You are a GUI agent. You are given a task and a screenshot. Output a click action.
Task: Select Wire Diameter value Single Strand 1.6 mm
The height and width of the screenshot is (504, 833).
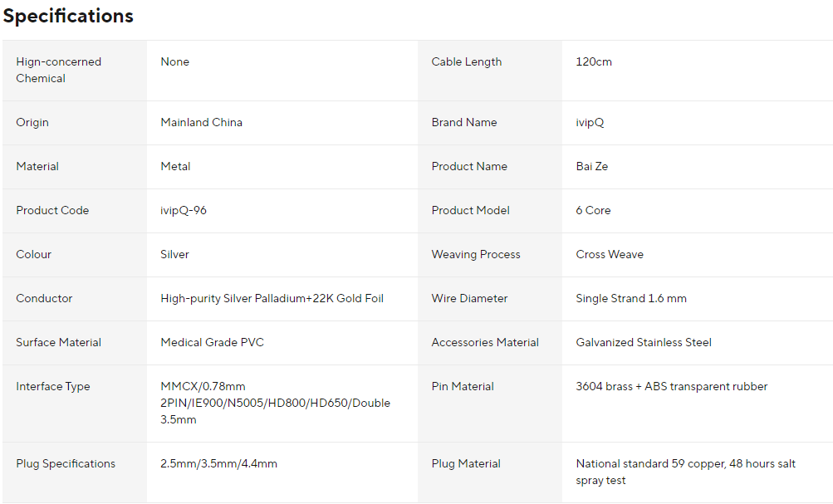tap(631, 298)
